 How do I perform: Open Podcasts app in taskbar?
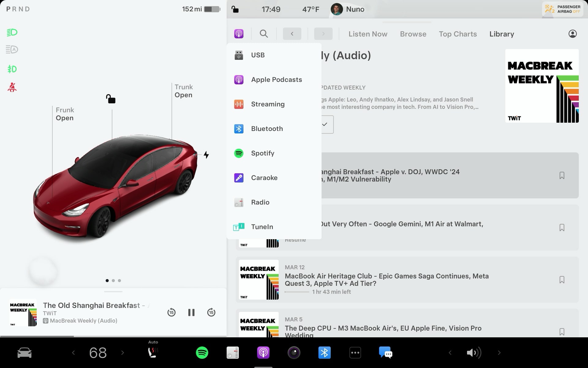pyautogui.click(x=263, y=353)
